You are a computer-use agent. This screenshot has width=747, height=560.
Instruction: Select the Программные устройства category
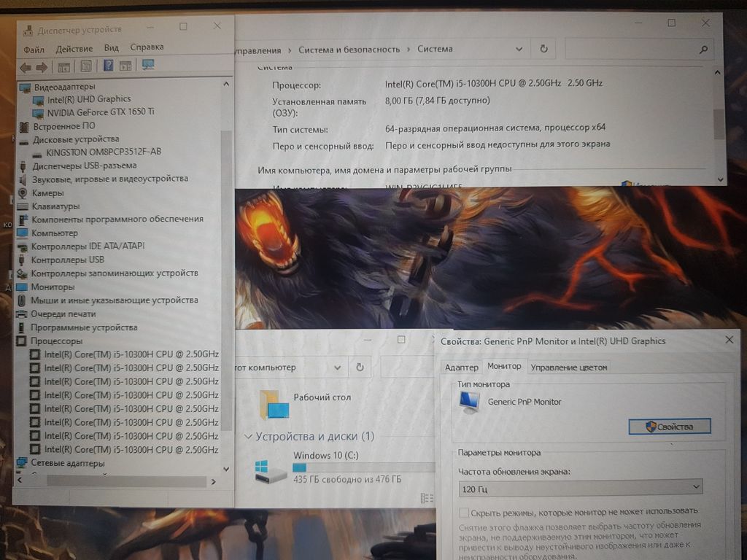(x=84, y=327)
